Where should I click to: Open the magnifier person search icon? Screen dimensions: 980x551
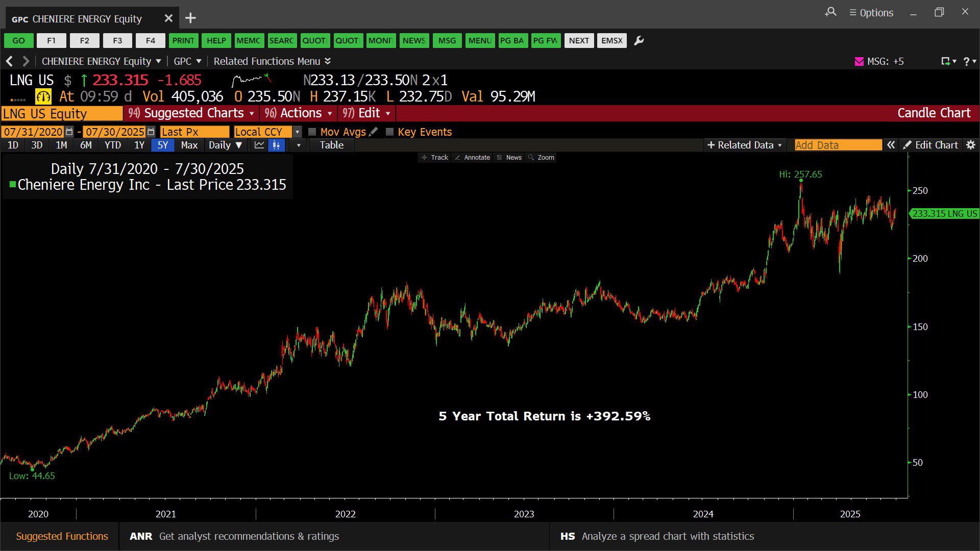pyautogui.click(x=830, y=12)
